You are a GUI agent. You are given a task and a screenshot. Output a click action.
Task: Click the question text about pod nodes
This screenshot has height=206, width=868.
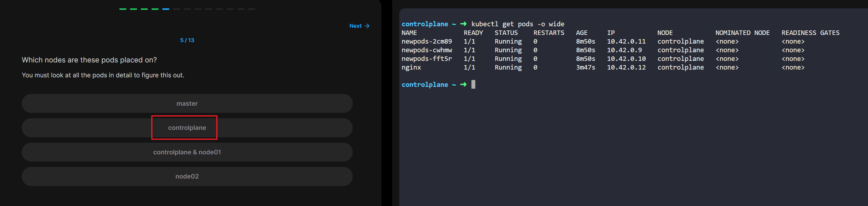click(x=89, y=60)
